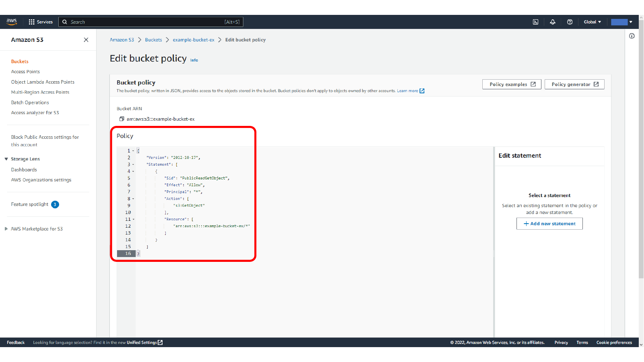Fold the Resource array at line 11

[x=133, y=219]
